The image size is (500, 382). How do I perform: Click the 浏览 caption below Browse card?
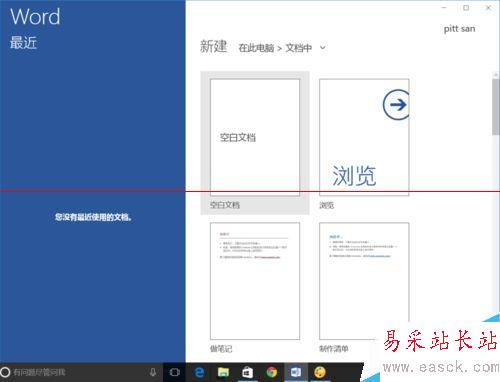pyautogui.click(x=327, y=205)
